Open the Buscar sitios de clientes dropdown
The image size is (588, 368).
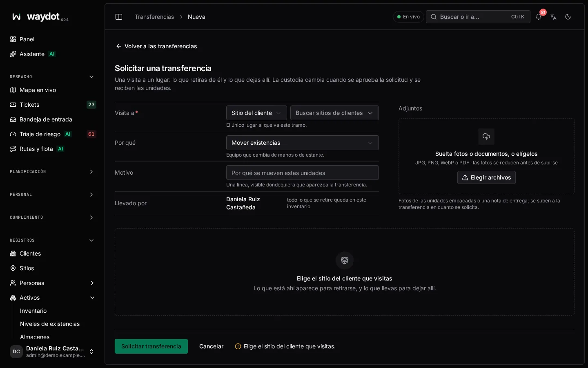[334, 113]
